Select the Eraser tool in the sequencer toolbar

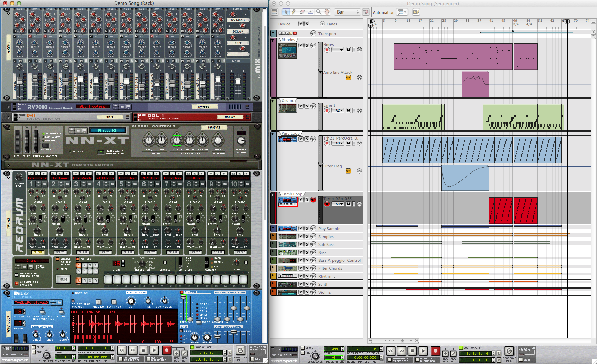[302, 11]
